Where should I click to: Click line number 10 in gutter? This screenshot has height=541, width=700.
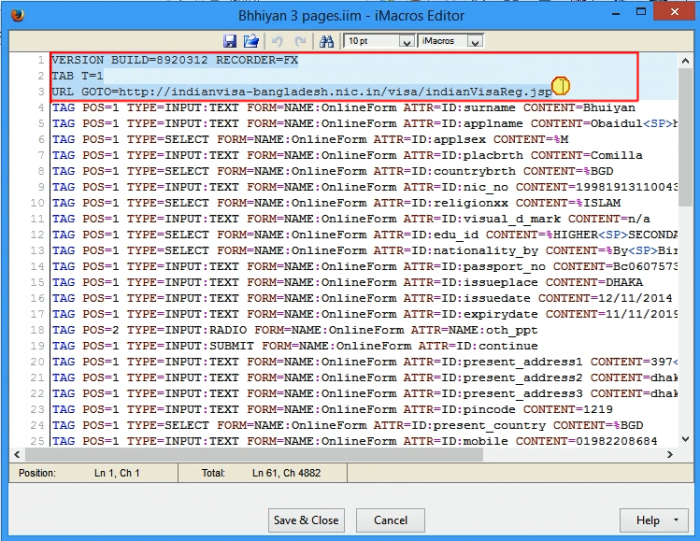[37, 203]
